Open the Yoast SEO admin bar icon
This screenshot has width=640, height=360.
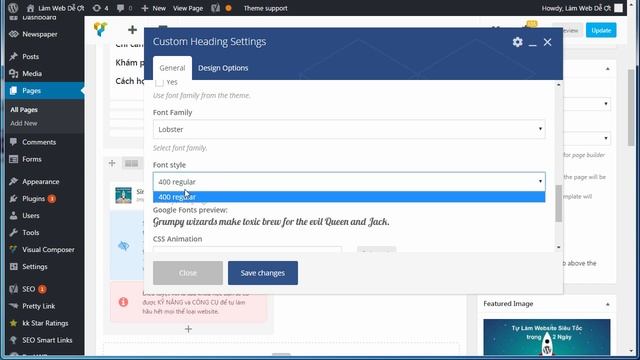(x=216, y=8)
